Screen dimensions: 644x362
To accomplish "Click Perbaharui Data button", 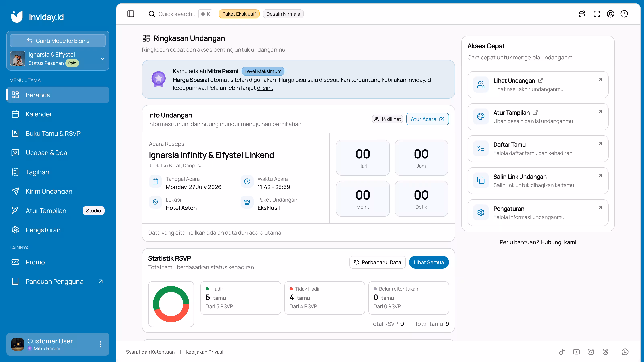I will [378, 262].
